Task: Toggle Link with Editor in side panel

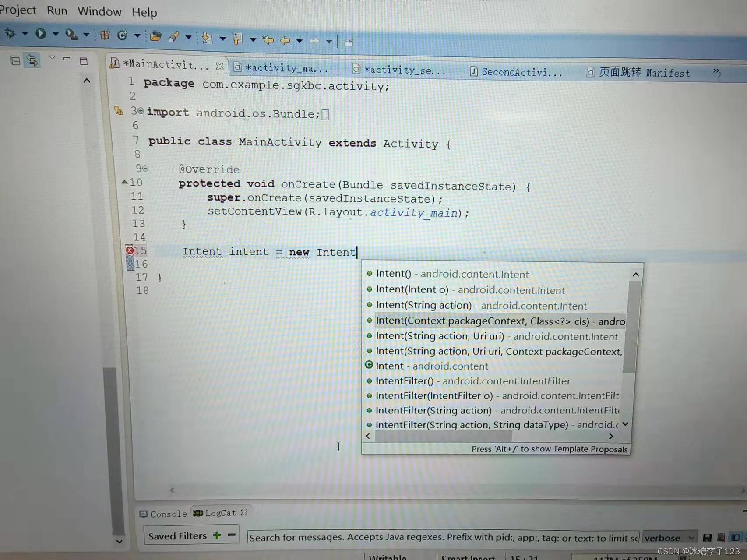Action: 32,60
